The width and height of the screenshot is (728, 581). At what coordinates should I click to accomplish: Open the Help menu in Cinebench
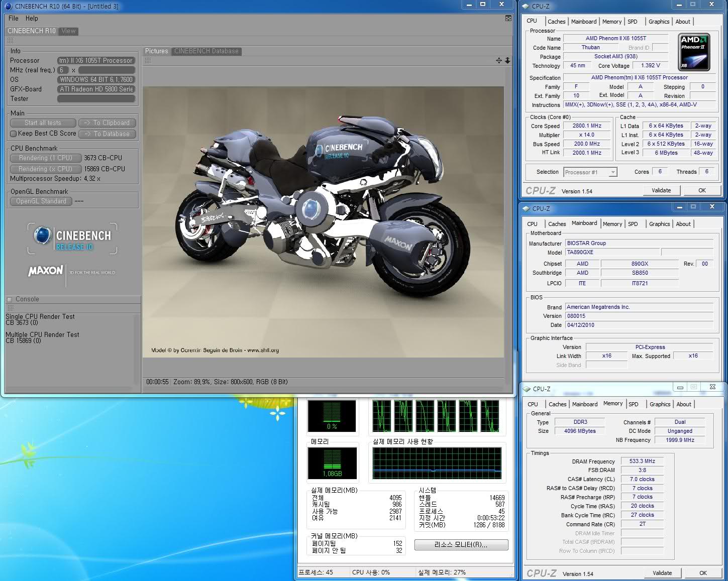click(32, 18)
